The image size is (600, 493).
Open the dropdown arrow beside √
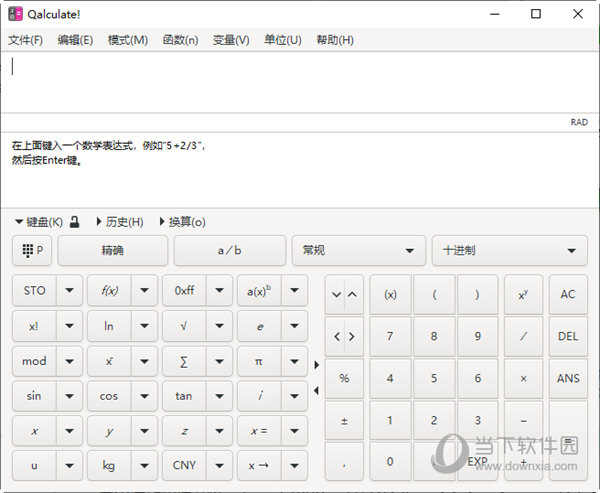coord(219,326)
